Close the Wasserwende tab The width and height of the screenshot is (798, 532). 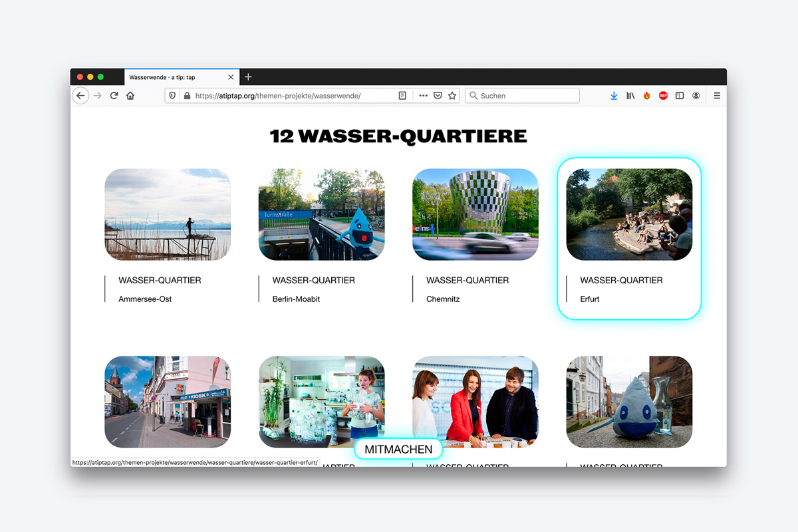(231, 77)
